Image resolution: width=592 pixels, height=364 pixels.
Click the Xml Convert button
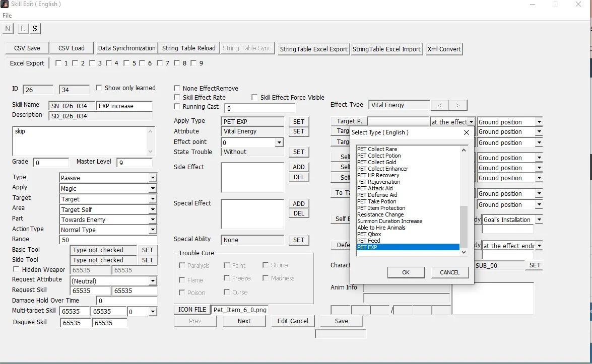(x=444, y=49)
